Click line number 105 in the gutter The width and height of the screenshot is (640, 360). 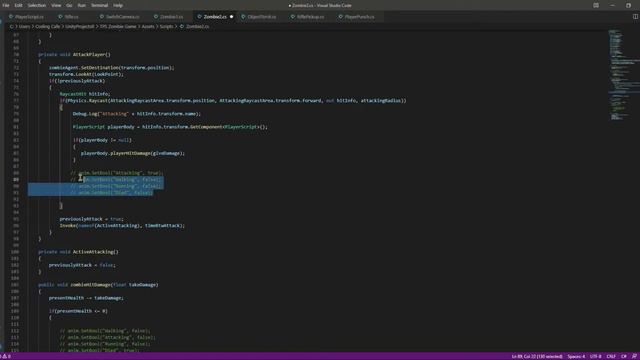(x=15, y=284)
